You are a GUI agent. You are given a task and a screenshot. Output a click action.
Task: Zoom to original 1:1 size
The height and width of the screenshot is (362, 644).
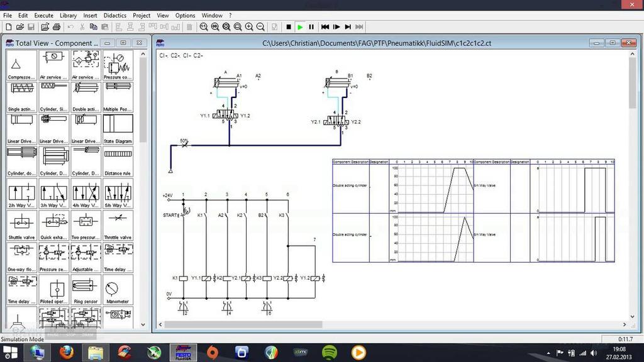[204, 27]
